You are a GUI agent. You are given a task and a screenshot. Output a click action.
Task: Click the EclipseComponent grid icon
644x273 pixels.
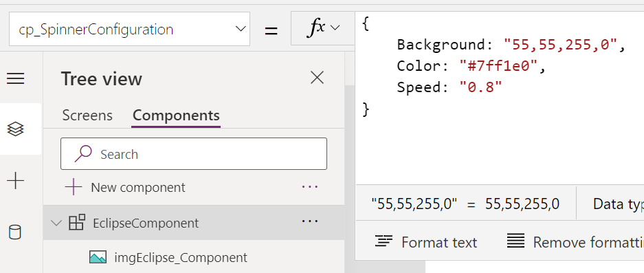(77, 222)
